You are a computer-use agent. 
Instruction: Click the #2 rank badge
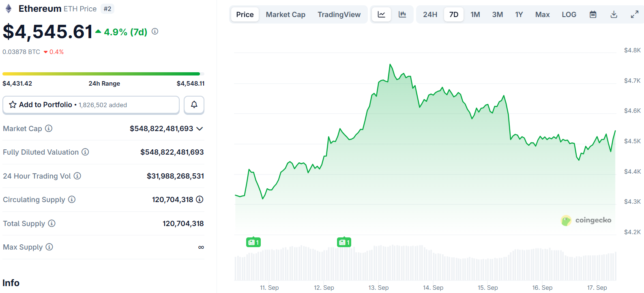pyautogui.click(x=107, y=9)
